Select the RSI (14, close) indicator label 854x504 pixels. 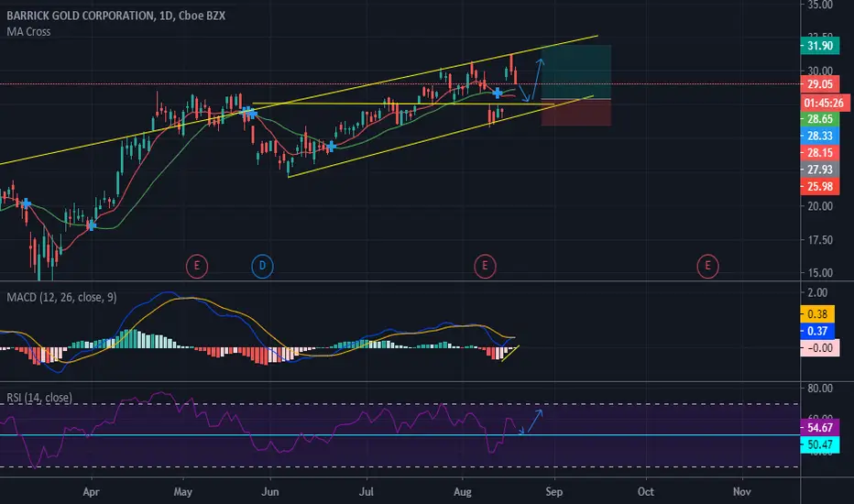click(39, 397)
